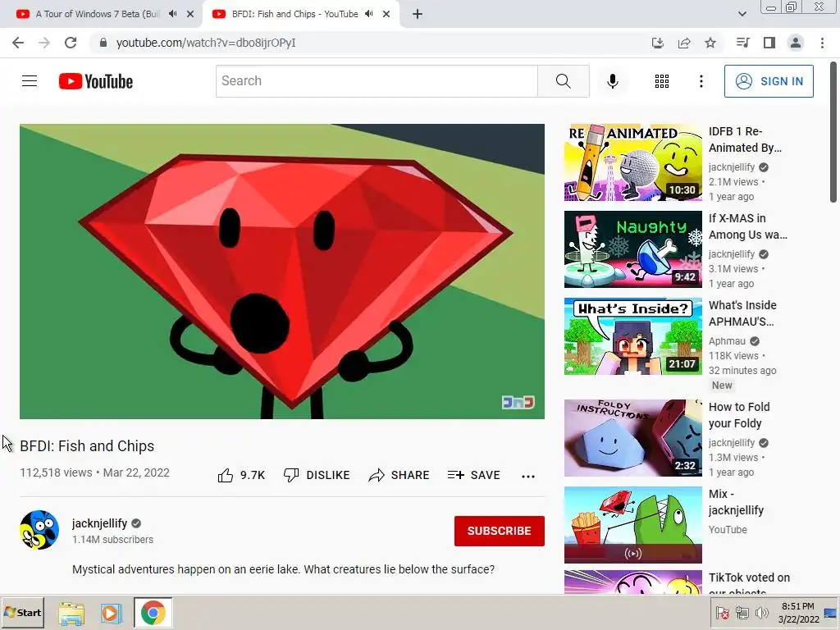The image size is (840, 630).
Task: Open Chrome three-dot menu
Action: (x=822, y=43)
